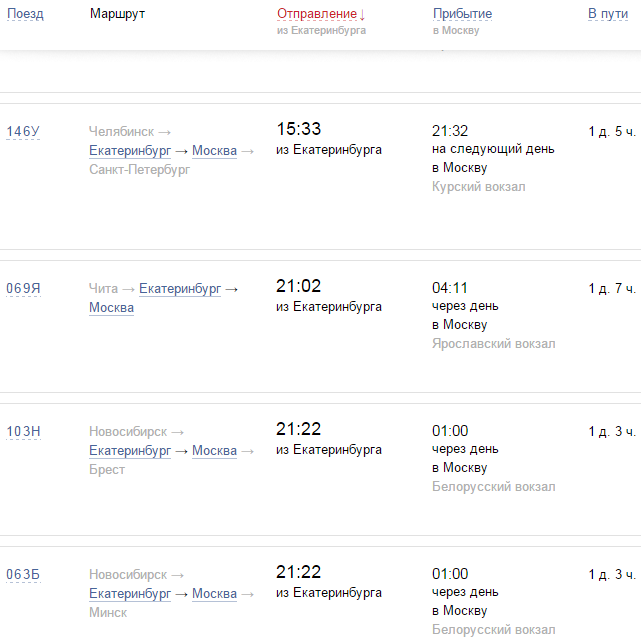
Task: Open train 146У details
Action: tap(23, 132)
